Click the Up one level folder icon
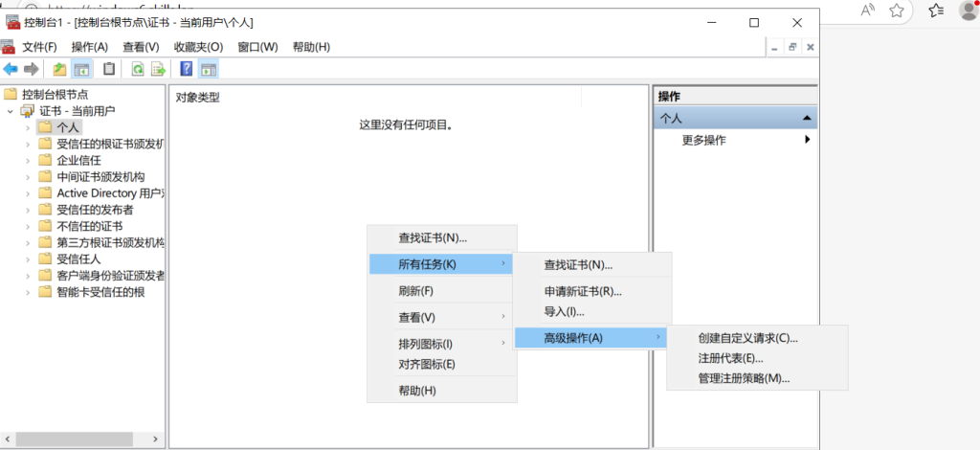 point(60,69)
